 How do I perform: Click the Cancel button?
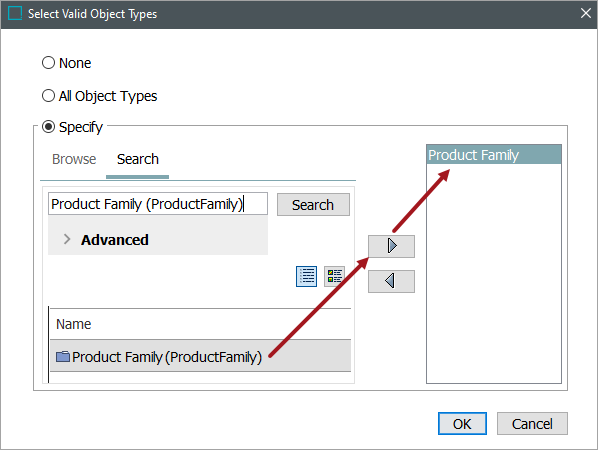click(532, 424)
